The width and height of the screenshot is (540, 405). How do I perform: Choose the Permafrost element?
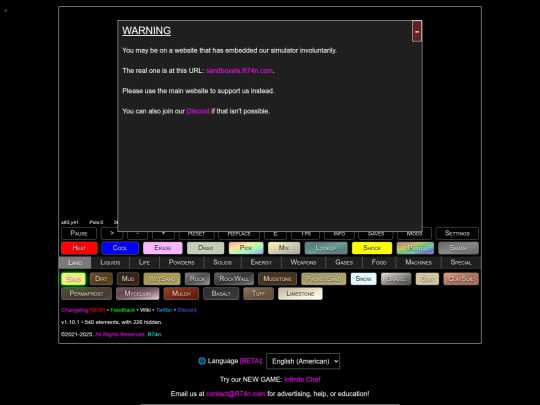click(x=86, y=294)
